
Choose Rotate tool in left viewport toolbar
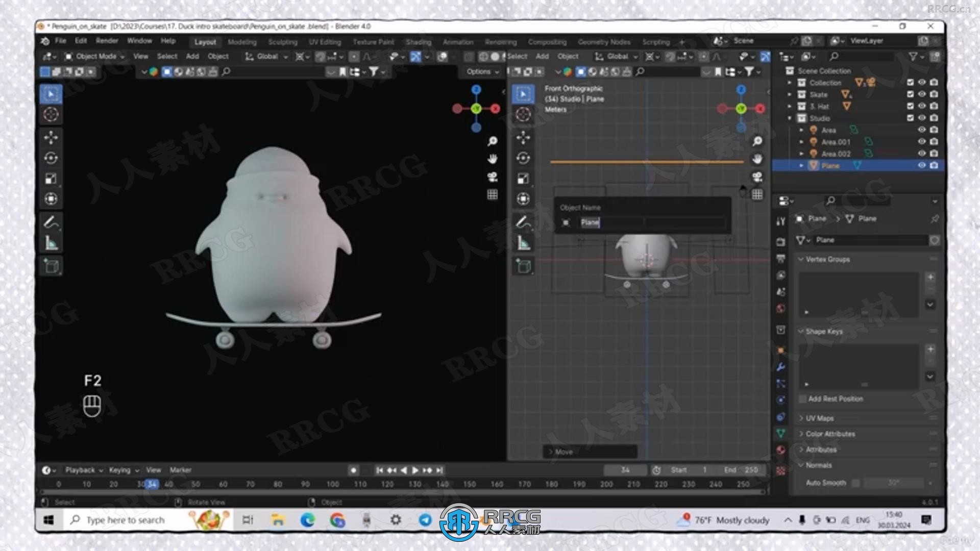coord(51,158)
